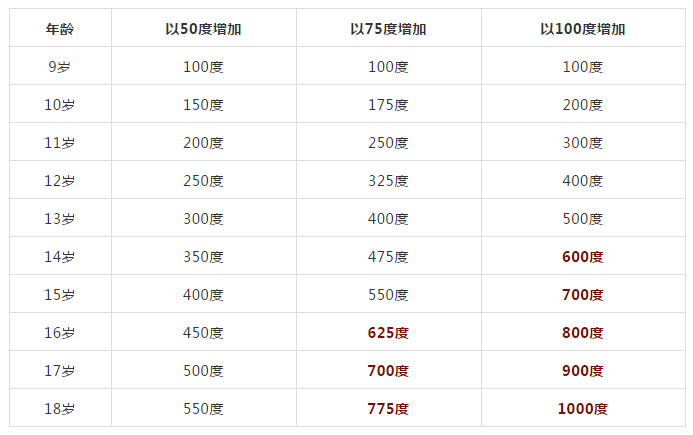
Task: Click the 年龄 column header
Action: [60, 29]
